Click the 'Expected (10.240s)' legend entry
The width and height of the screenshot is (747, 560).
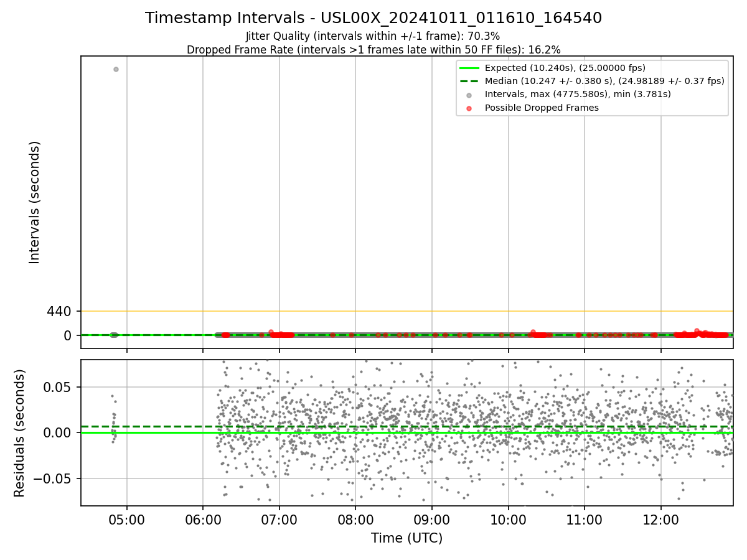click(565, 68)
